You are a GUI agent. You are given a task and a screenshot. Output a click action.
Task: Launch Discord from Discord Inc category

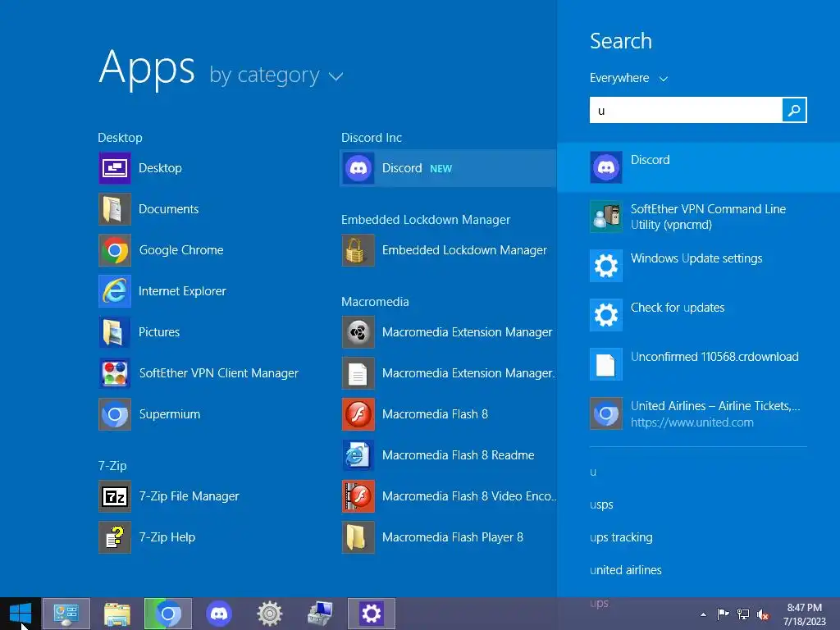(448, 168)
